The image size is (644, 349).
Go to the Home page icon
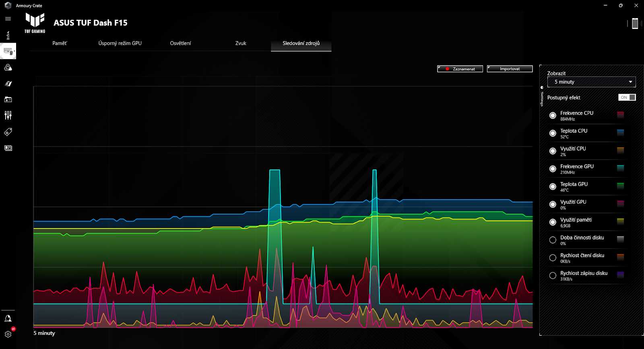pos(8,35)
